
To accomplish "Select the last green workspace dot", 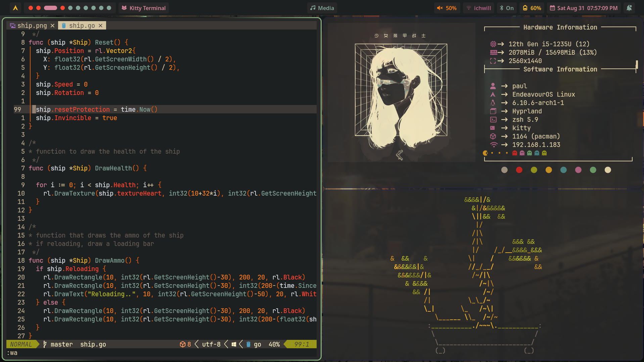I will pos(109,8).
